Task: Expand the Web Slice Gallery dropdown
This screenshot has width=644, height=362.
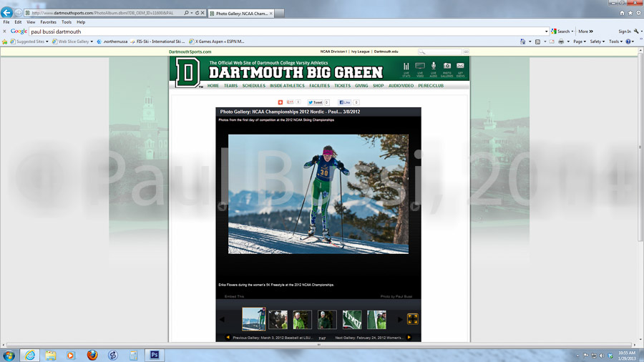Action: (x=92, y=41)
